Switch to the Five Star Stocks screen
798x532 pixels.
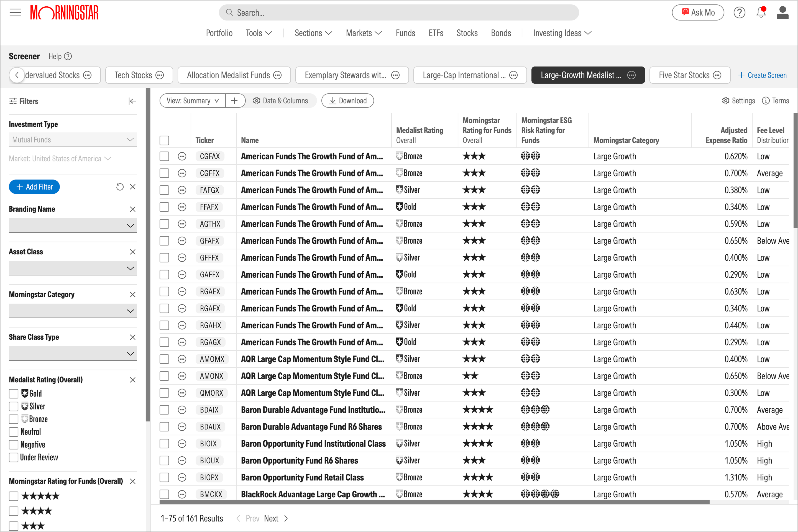689,75
